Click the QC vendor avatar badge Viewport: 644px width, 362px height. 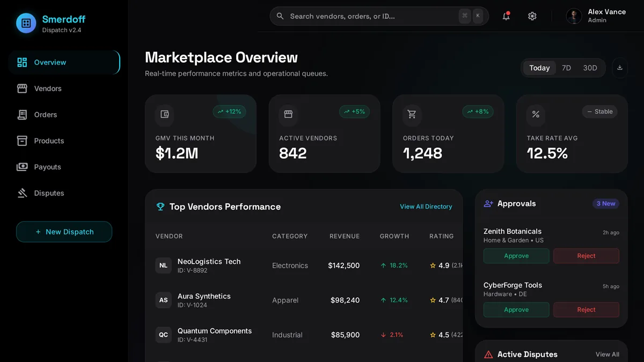(x=164, y=335)
